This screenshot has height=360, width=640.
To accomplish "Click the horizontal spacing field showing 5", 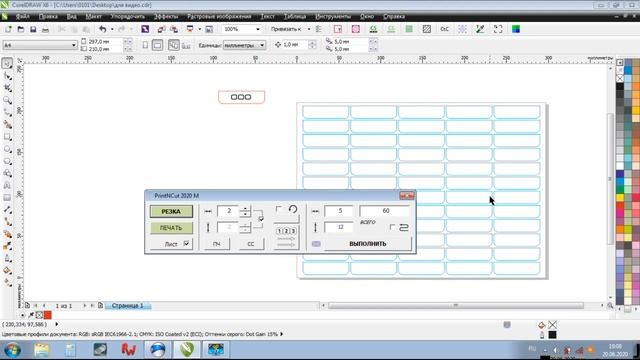I will click(x=339, y=211).
